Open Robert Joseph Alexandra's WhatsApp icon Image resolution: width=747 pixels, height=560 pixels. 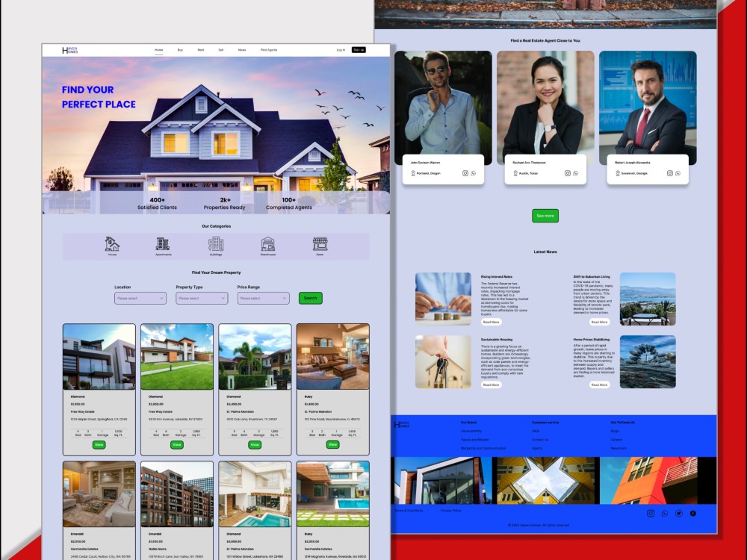(x=678, y=173)
